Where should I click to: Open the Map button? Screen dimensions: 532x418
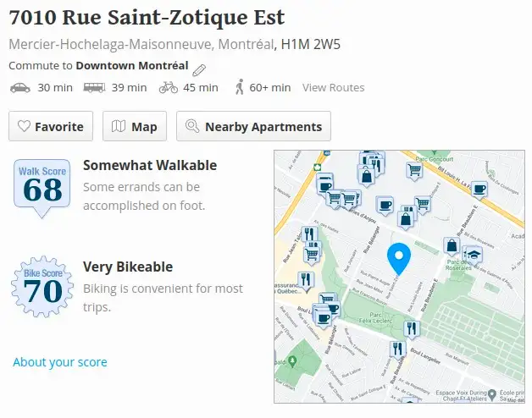135,126
